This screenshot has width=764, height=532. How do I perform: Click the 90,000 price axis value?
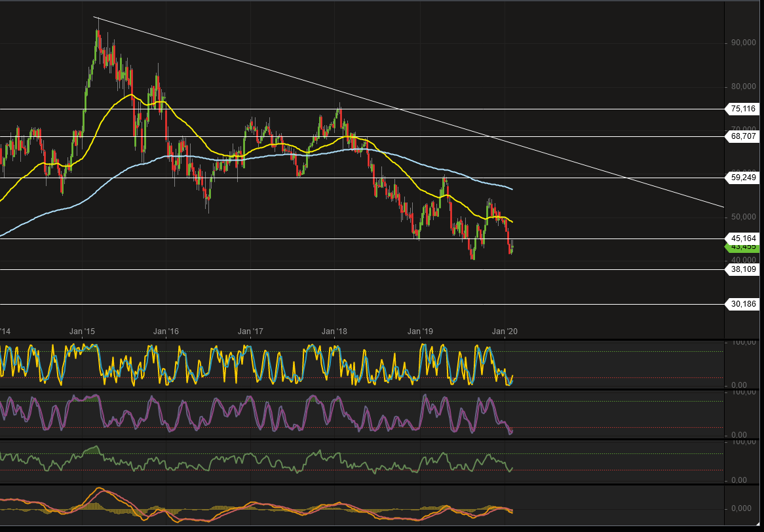pos(743,43)
